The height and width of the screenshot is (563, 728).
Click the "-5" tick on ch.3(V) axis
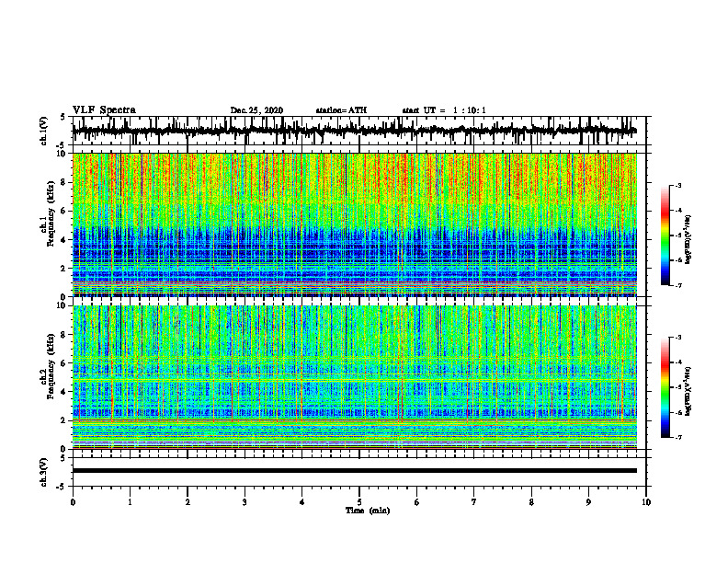[x=62, y=487]
